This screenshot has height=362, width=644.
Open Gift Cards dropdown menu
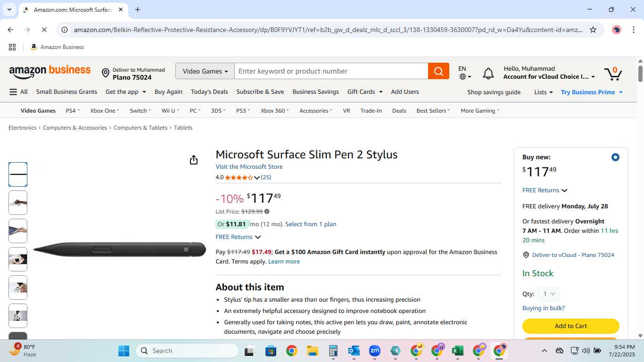point(365,92)
